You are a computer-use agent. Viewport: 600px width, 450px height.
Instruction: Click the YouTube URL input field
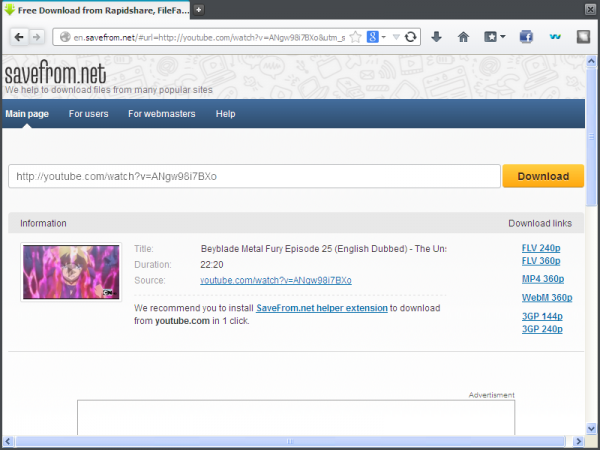(x=254, y=176)
